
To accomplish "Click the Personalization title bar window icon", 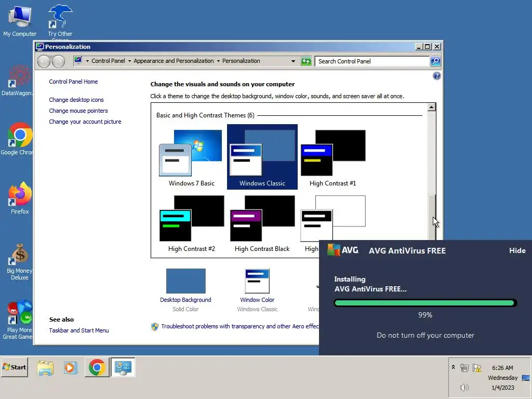I will [x=40, y=46].
